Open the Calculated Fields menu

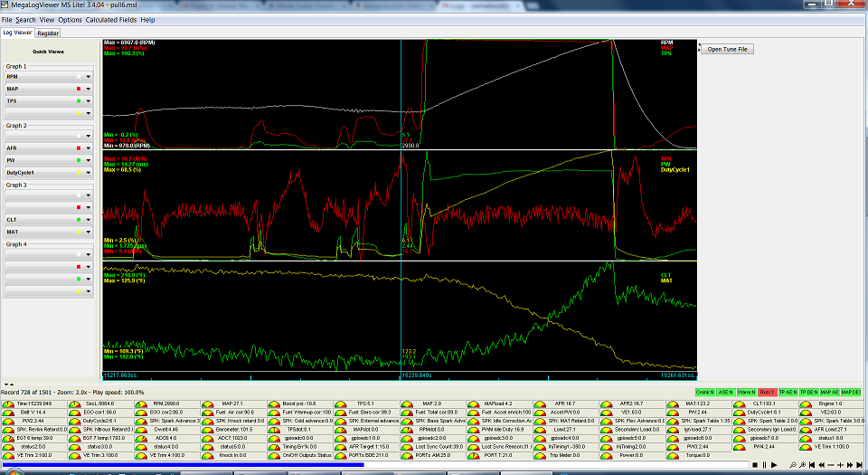(x=111, y=19)
